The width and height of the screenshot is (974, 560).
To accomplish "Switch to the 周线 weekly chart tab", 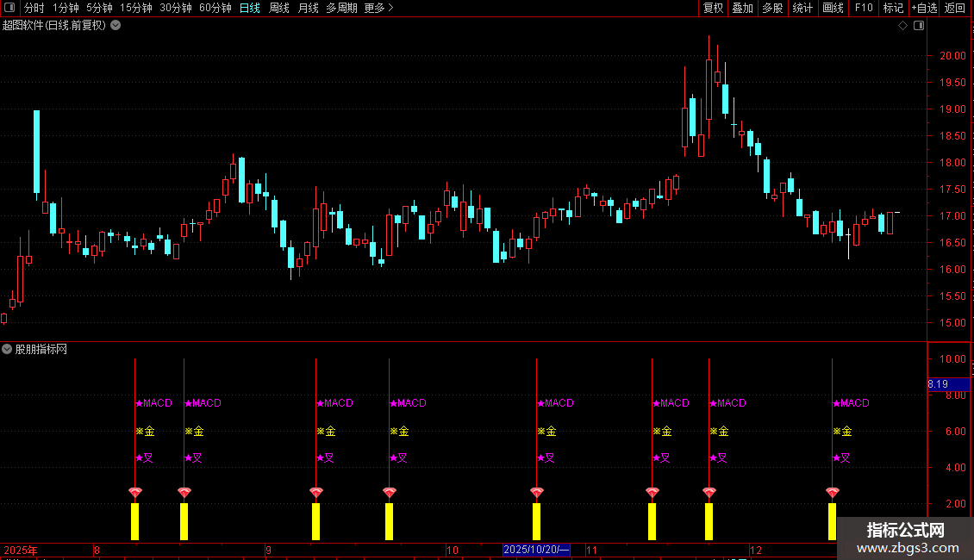I will point(279,8).
